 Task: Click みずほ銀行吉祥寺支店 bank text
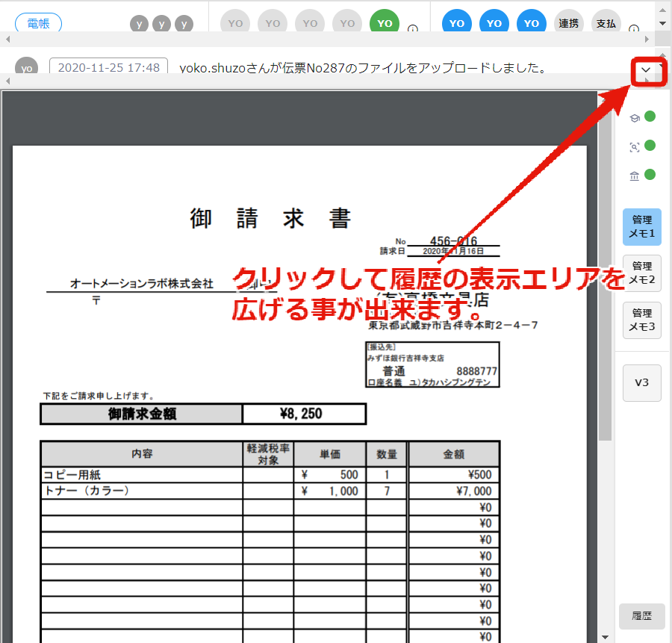[405, 358]
